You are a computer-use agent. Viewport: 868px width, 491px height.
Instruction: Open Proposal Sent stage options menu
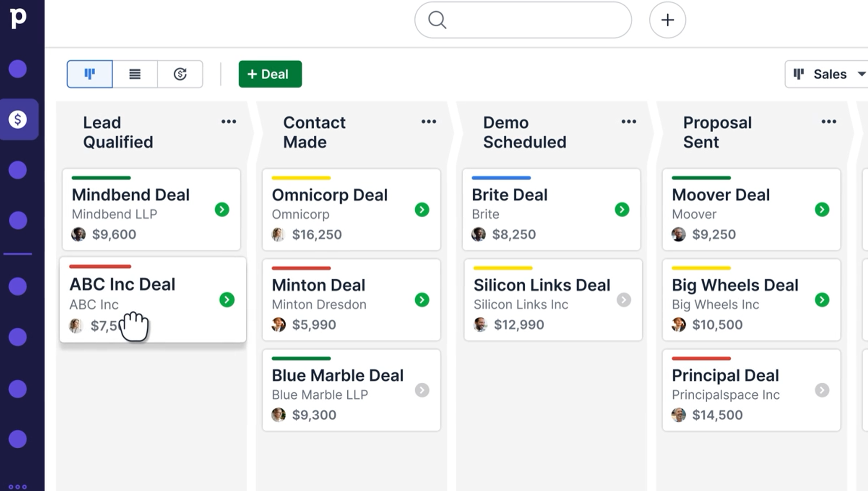(829, 122)
